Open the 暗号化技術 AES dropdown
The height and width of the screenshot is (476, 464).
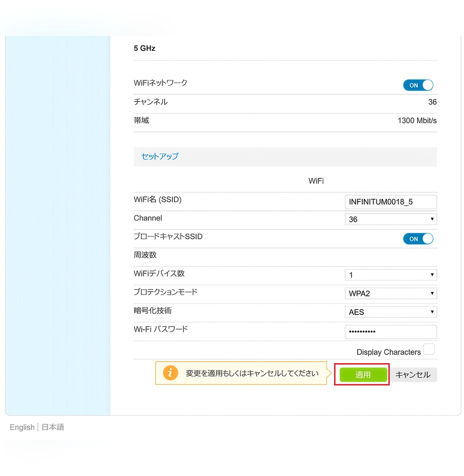pyautogui.click(x=391, y=312)
